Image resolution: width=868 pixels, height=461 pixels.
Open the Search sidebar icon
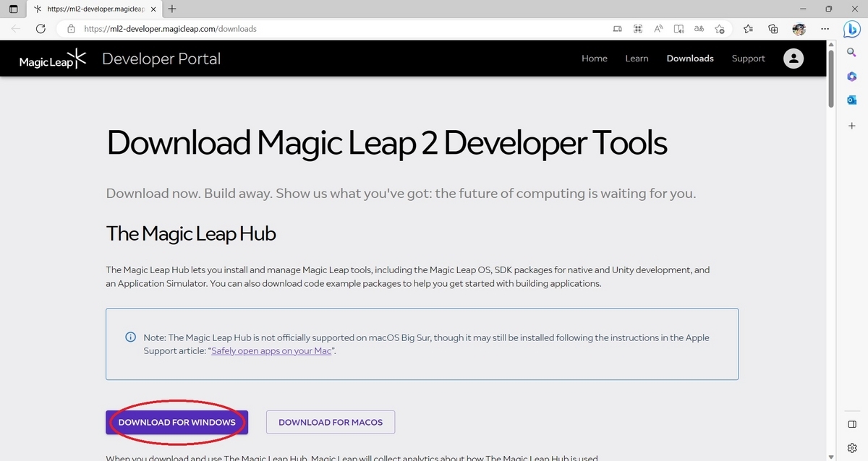coord(851,52)
